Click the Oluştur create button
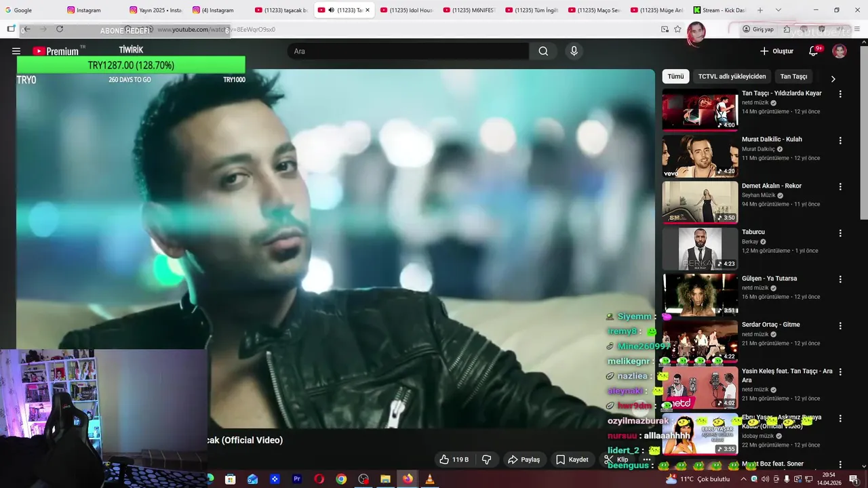Viewport: 868px width, 488px height. coord(776,51)
